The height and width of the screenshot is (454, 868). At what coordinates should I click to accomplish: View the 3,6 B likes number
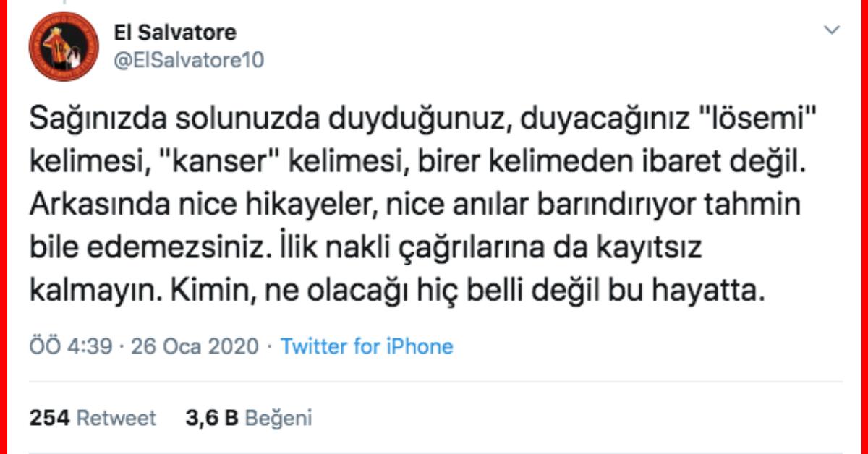click(x=213, y=417)
